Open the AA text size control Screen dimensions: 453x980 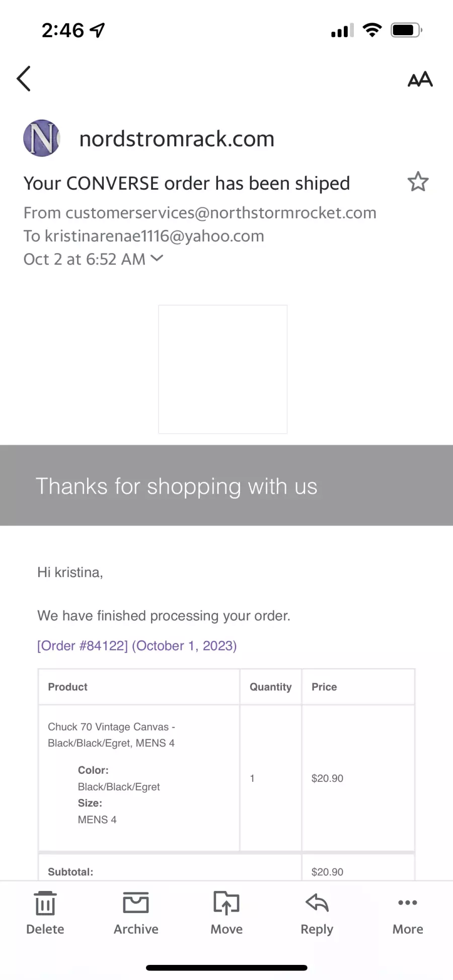click(420, 79)
